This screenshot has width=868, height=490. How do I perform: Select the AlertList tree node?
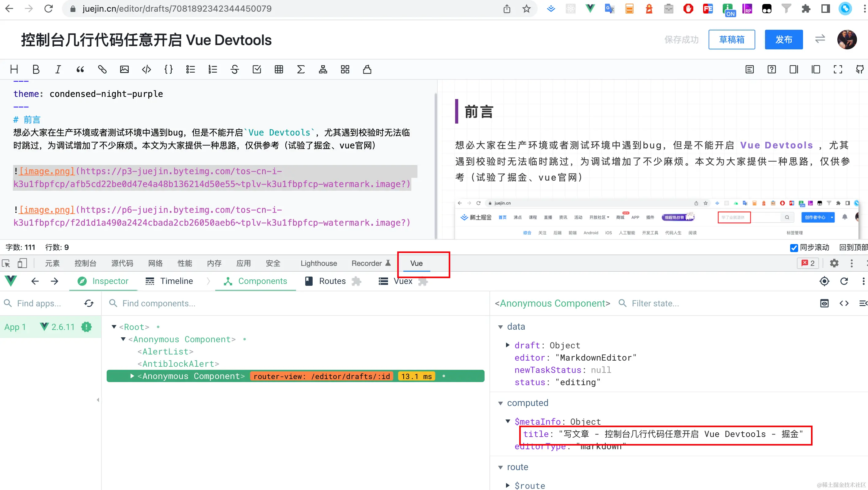pos(166,351)
